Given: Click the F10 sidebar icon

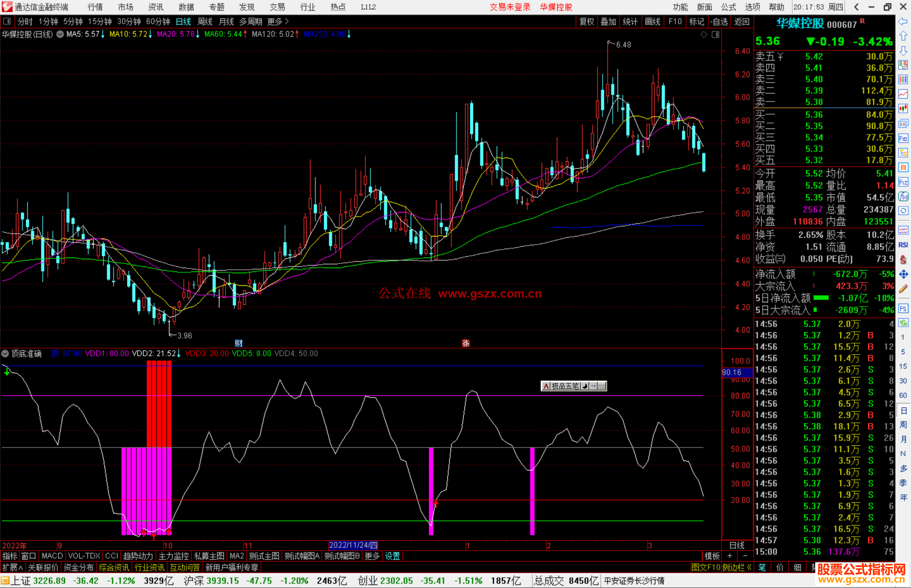Looking at the screenshot, I should pyautogui.click(x=903, y=138).
